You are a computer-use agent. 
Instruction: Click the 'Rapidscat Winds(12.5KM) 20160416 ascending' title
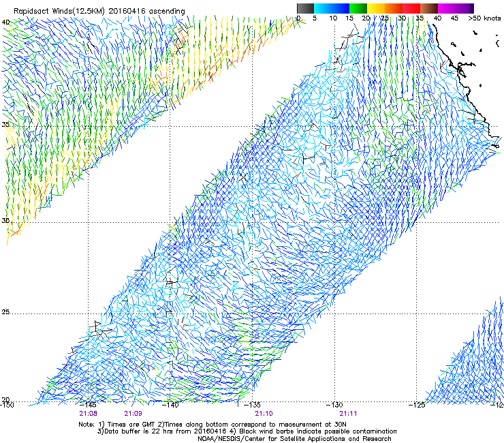tap(99, 12)
